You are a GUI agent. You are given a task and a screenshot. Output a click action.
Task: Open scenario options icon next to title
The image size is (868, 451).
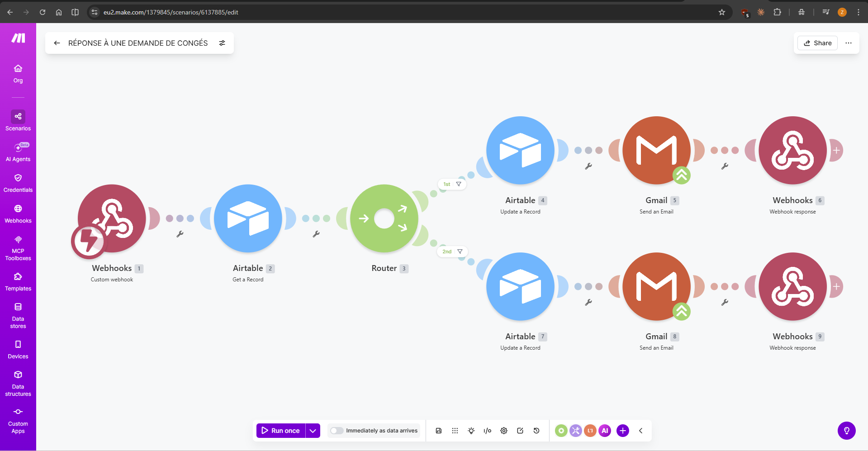(x=222, y=43)
